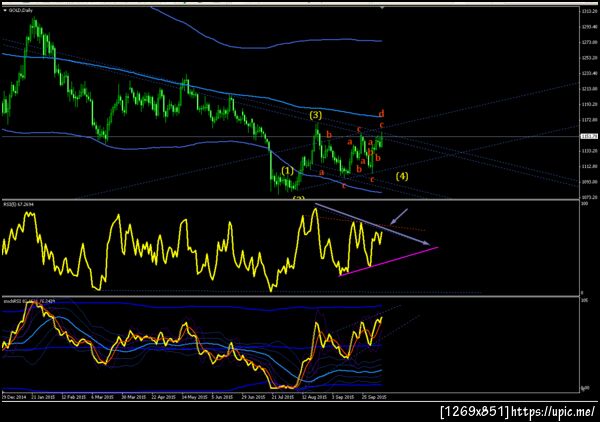This screenshot has width=600, height=422.
Task: Click the 1133.20 price axis label
Action: coord(589,151)
